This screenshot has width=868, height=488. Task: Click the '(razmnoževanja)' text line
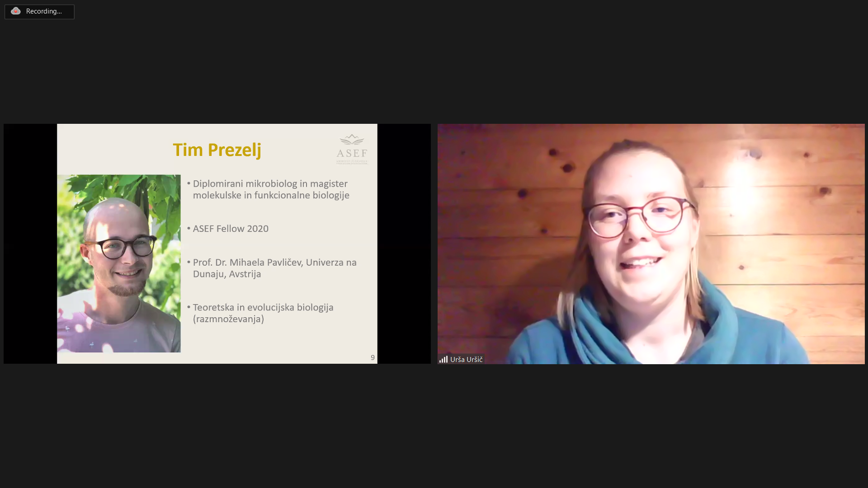point(228,319)
